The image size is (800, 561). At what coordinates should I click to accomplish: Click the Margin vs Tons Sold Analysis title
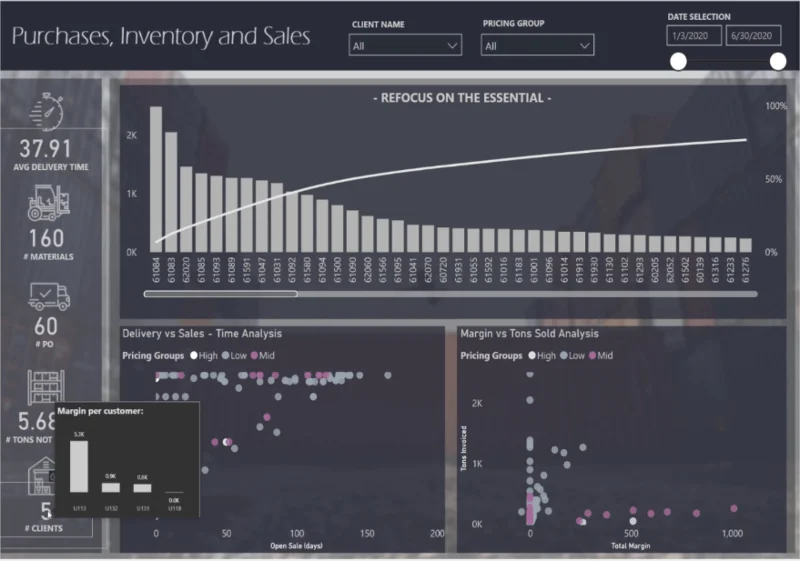point(529,334)
